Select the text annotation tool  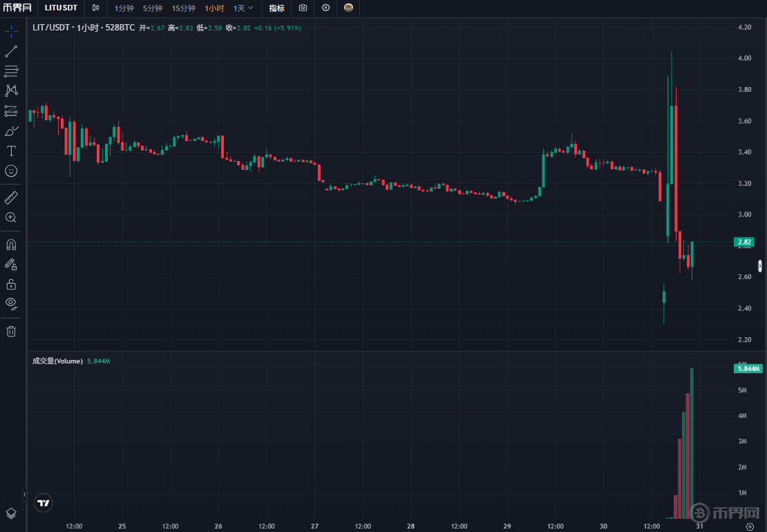coord(11,151)
